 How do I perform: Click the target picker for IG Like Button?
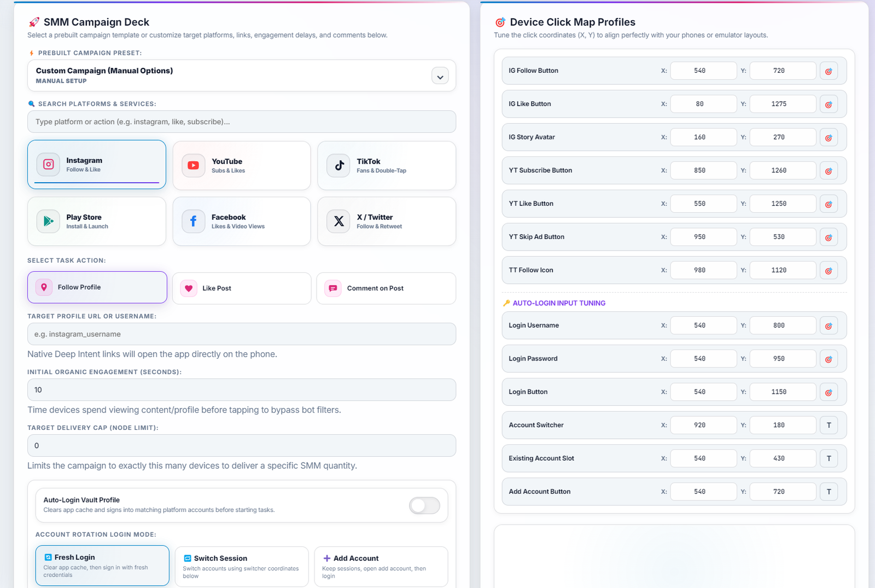[x=829, y=104]
